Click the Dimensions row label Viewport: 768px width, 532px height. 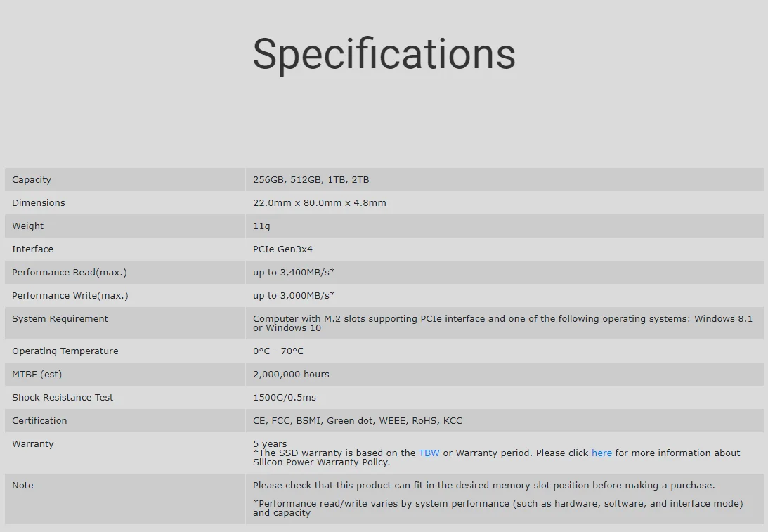38,203
